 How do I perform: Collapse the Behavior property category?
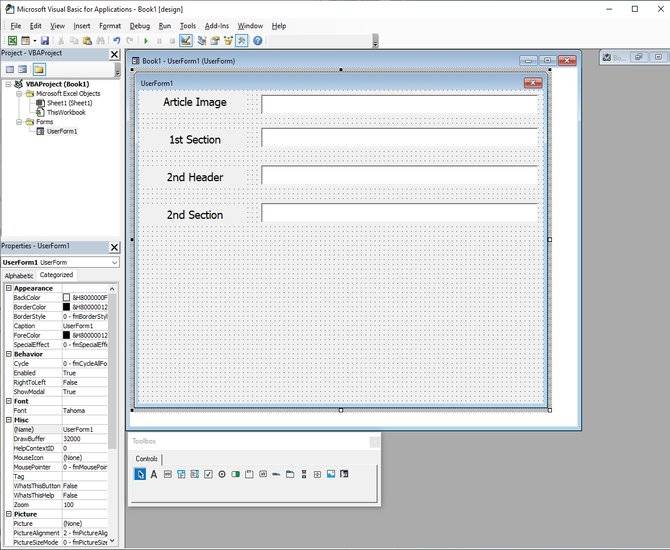(x=9, y=354)
